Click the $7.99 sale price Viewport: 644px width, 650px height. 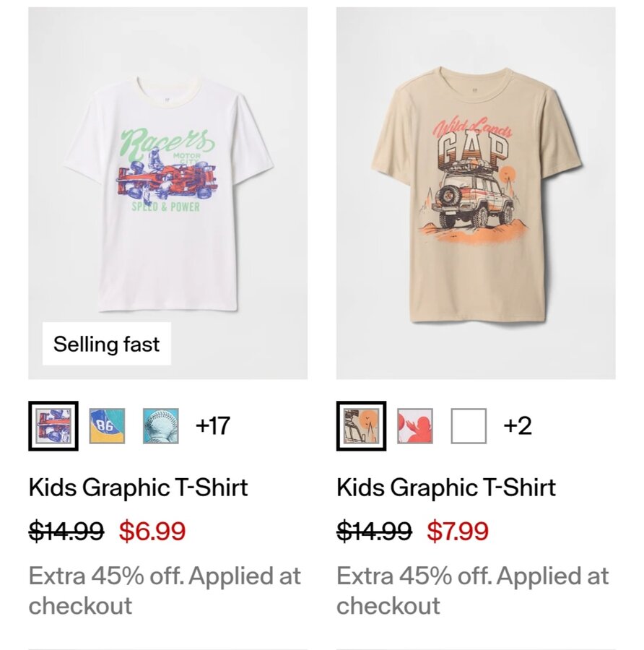[458, 532]
